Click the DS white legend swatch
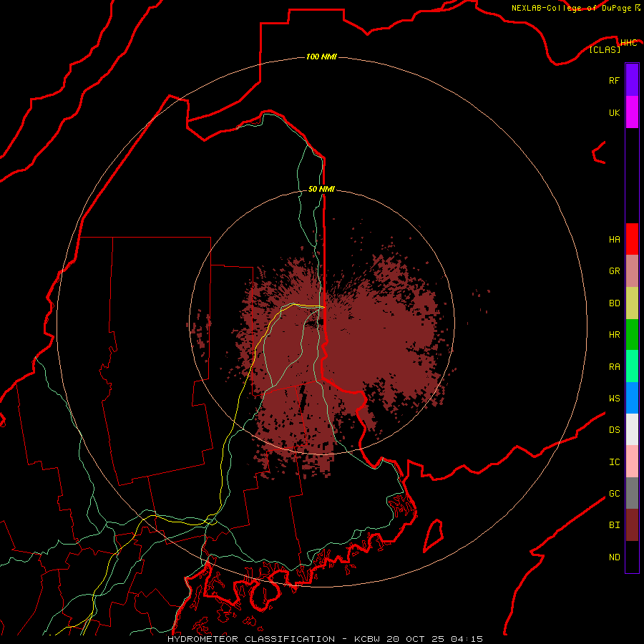The height and width of the screenshot is (644, 644). click(x=632, y=429)
